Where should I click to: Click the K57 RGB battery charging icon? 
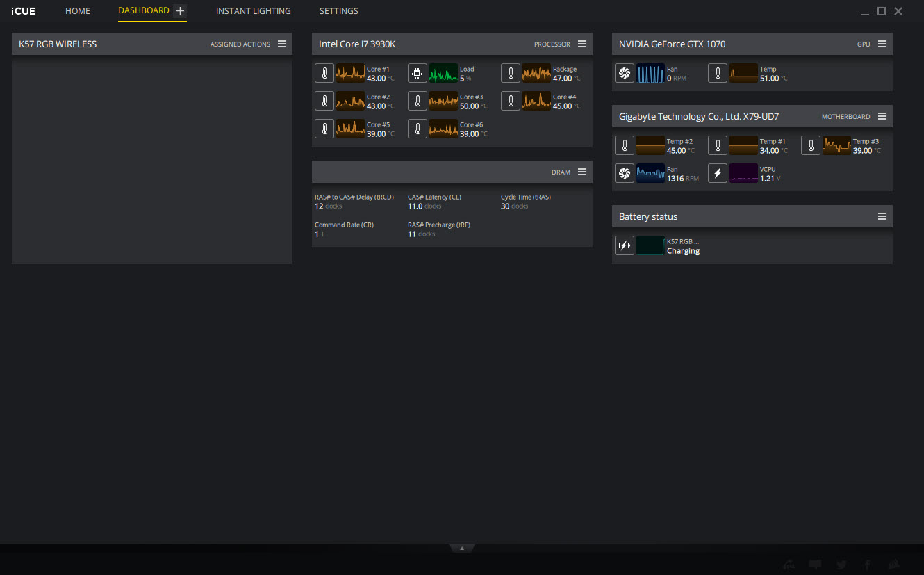[x=624, y=245]
